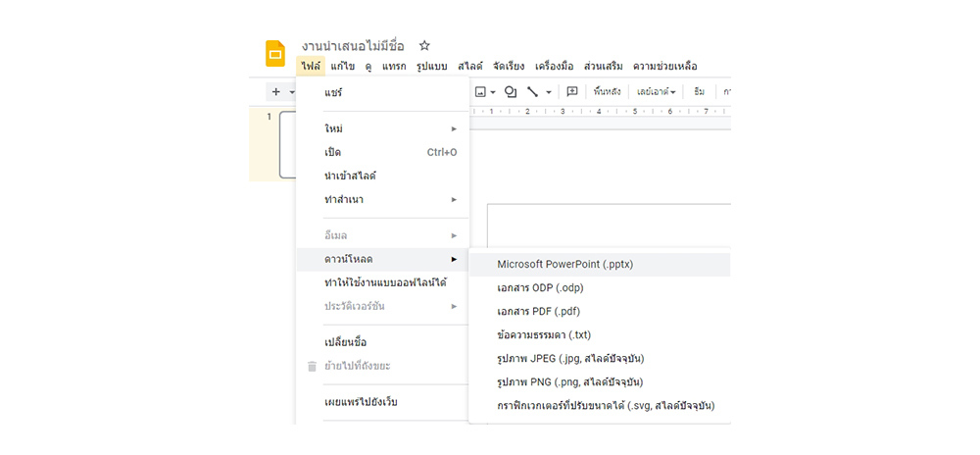
Task: Open the รูปแบบ (Format) menu
Action: click(x=432, y=66)
